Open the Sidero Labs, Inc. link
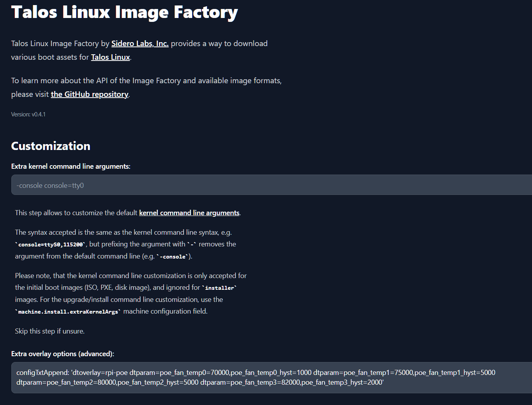This screenshot has width=532, height=405. (x=139, y=43)
